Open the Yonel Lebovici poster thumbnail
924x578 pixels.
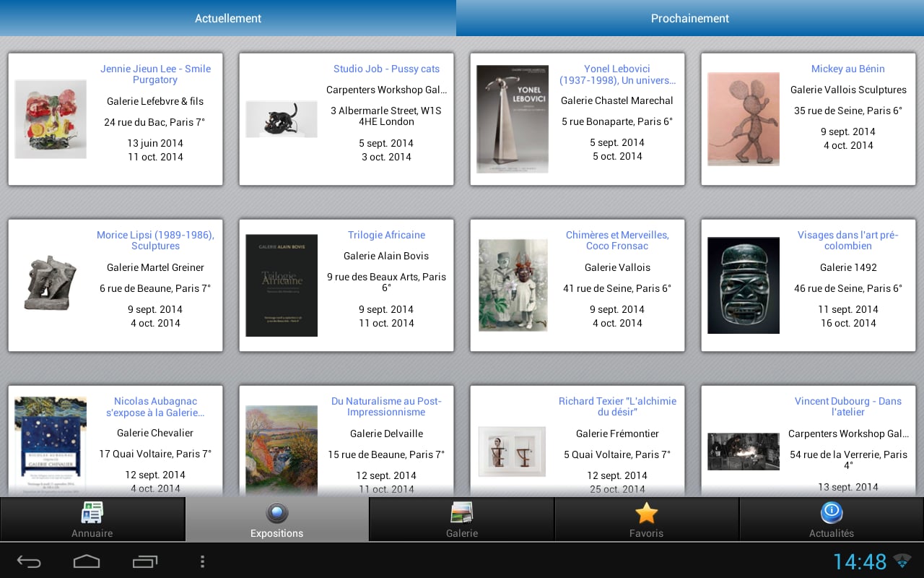click(x=513, y=119)
